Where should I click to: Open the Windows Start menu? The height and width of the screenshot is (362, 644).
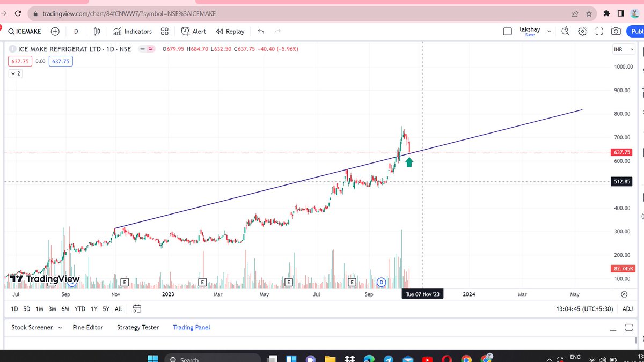pyautogui.click(x=152, y=359)
